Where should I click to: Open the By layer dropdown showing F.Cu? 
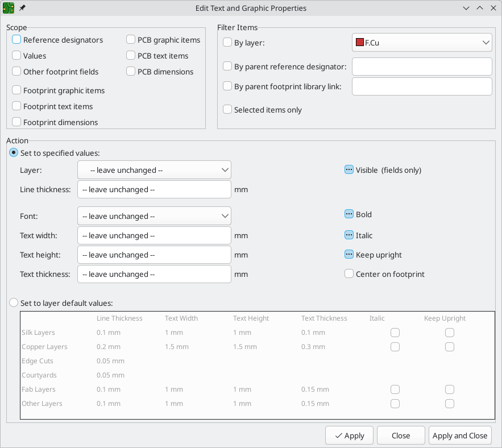[422, 42]
